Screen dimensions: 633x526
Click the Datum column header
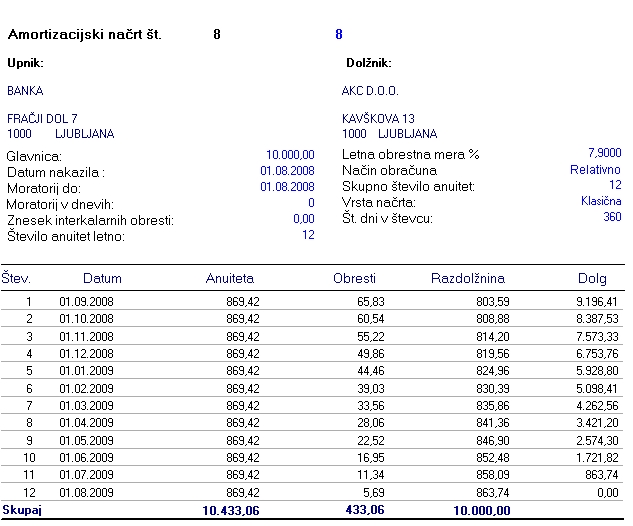click(x=102, y=278)
